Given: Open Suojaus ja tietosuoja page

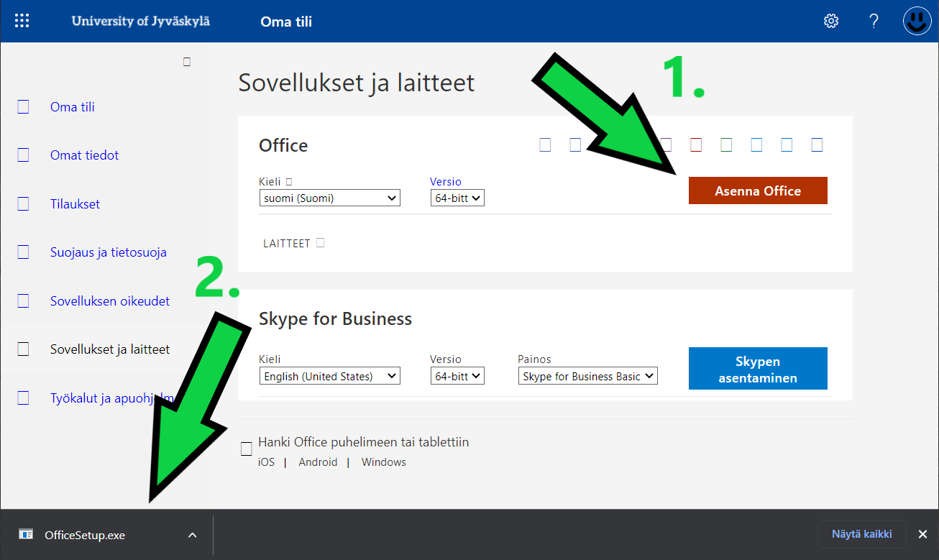Looking at the screenshot, I should pyautogui.click(x=108, y=252).
